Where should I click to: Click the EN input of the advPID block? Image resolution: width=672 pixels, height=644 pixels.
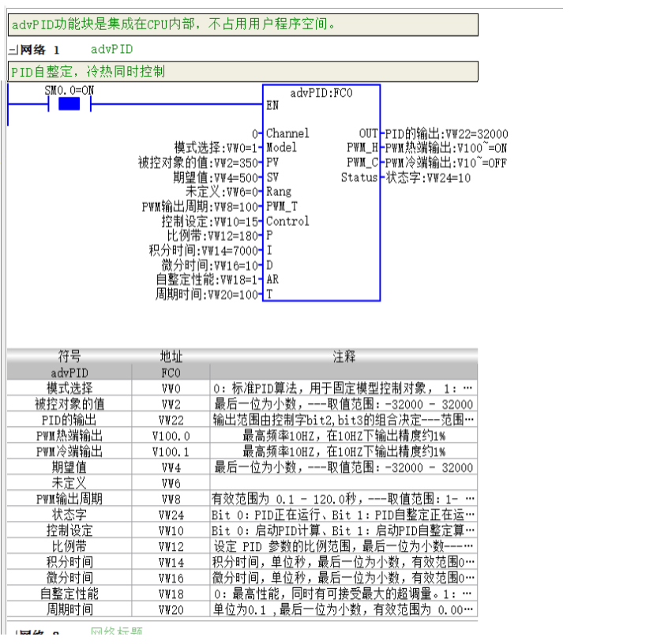(x=272, y=105)
